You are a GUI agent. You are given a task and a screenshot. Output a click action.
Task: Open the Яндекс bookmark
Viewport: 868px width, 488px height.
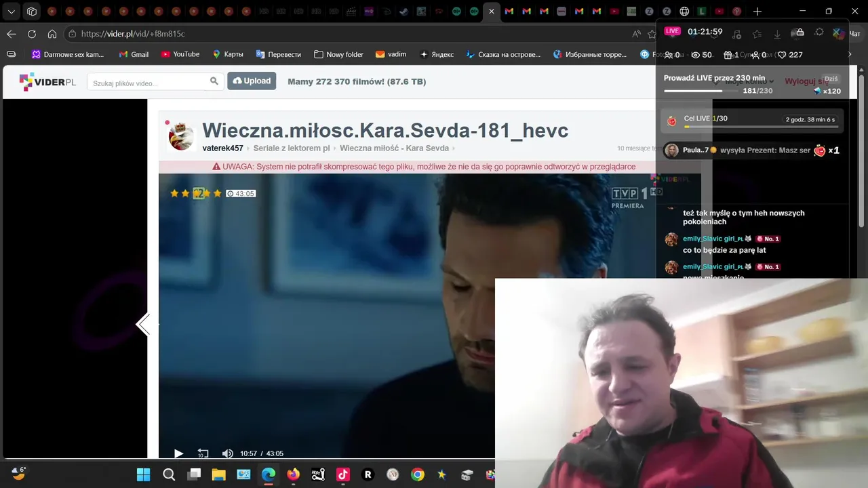(x=437, y=54)
